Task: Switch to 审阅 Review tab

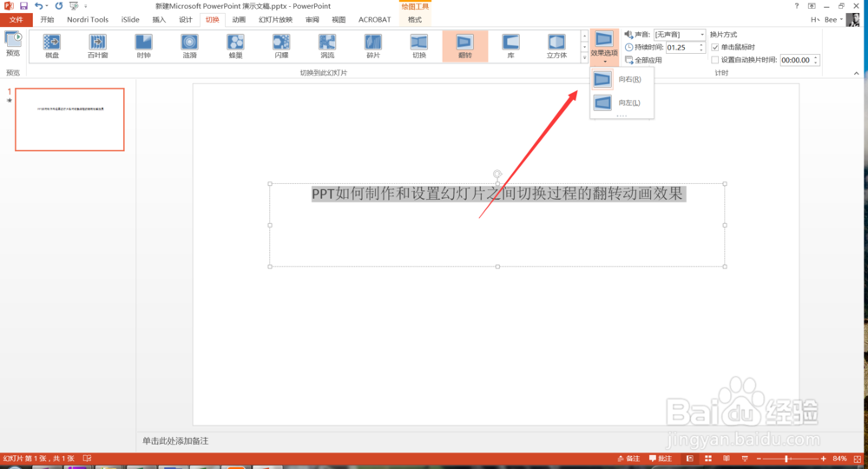Action: (x=312, y=19)
